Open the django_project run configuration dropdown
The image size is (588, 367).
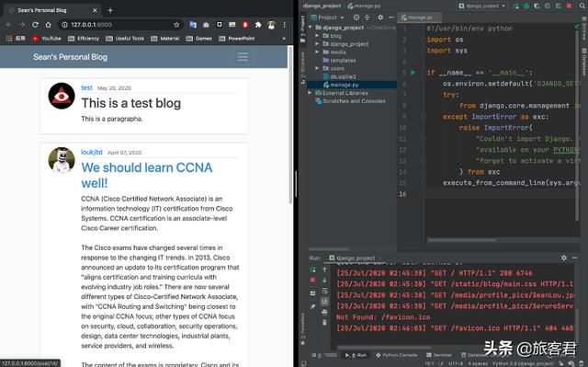(483, 6)
